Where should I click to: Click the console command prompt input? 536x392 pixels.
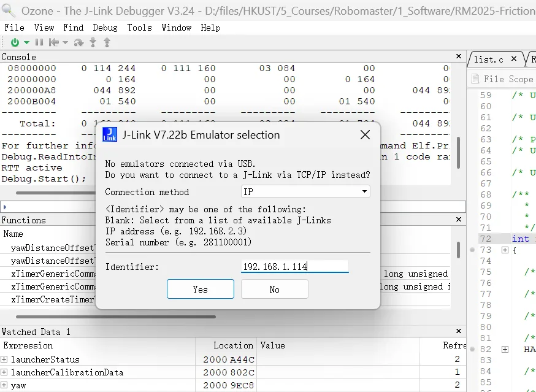tap(233, 207)
